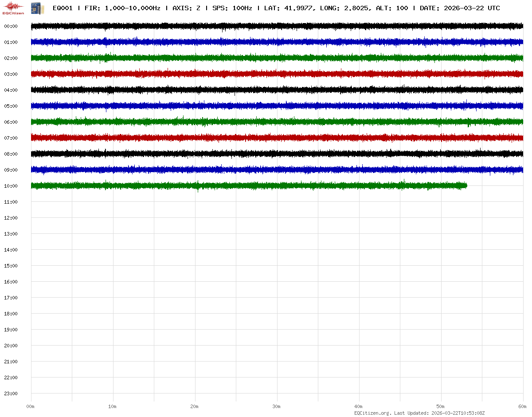Pick the 15:00 hour row label
532x417 pixels.
point(11,266)
